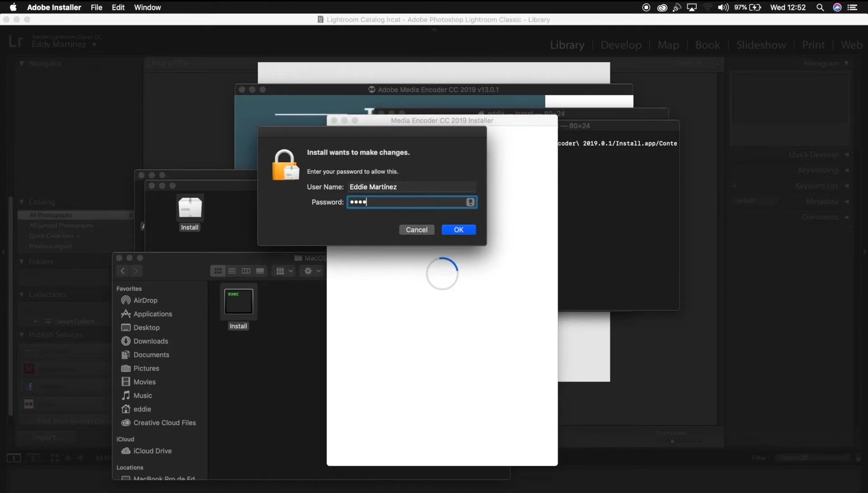Switch Finder to list view
This screenshot has width=868, height=493.
point(232,271)
